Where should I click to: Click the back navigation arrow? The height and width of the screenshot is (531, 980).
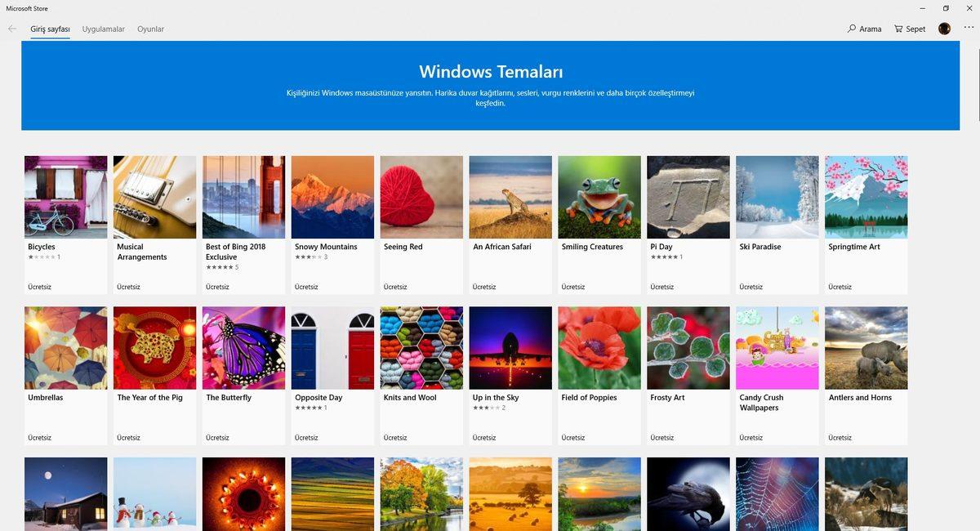click(x=11, y=29)
